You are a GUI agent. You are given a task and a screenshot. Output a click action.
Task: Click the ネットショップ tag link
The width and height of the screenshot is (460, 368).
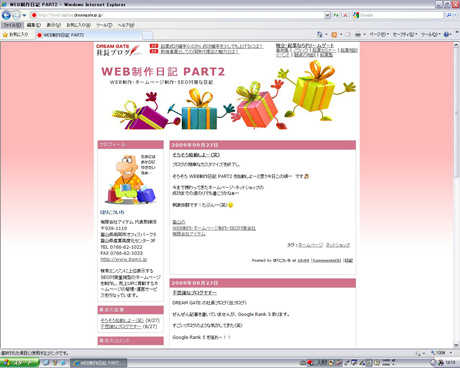pyautogui.click(x=338, y=245)
